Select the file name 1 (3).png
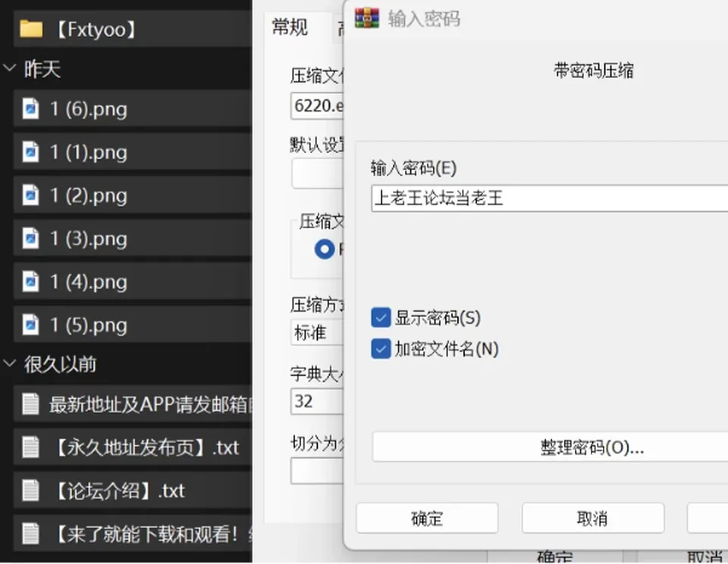The image size is (728, 564). click(89, 239)
